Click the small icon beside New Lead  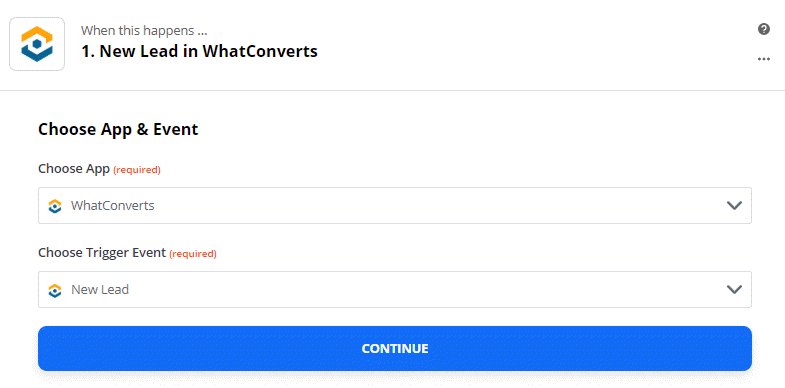[x=55, y=290]
